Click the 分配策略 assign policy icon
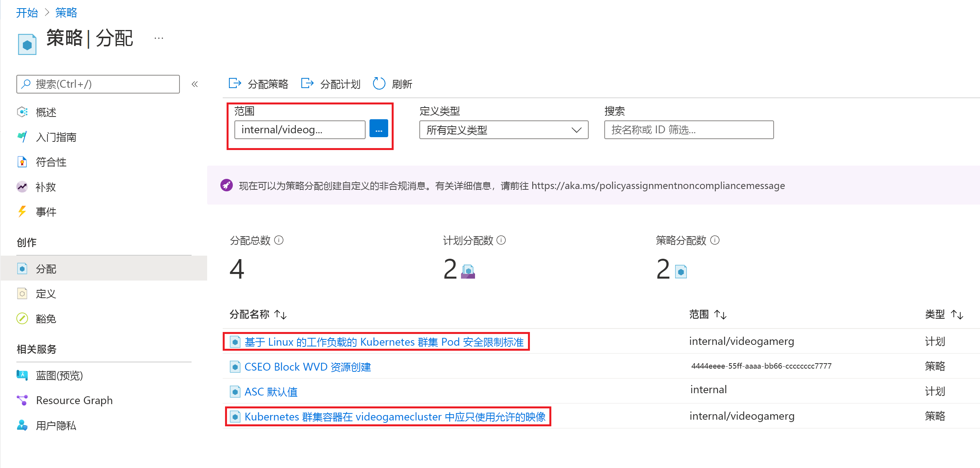The width and height of the screenshot is (980, 468). 235,83
